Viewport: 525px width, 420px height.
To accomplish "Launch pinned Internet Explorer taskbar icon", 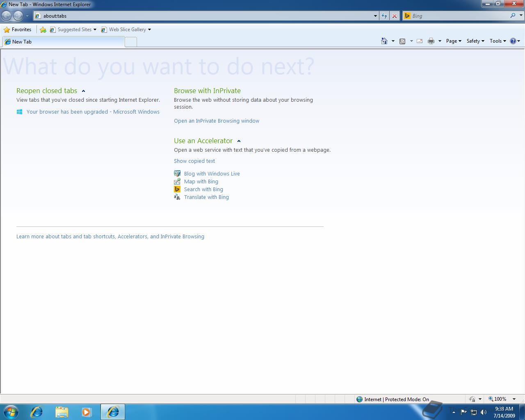I will [x=37, y=412].
